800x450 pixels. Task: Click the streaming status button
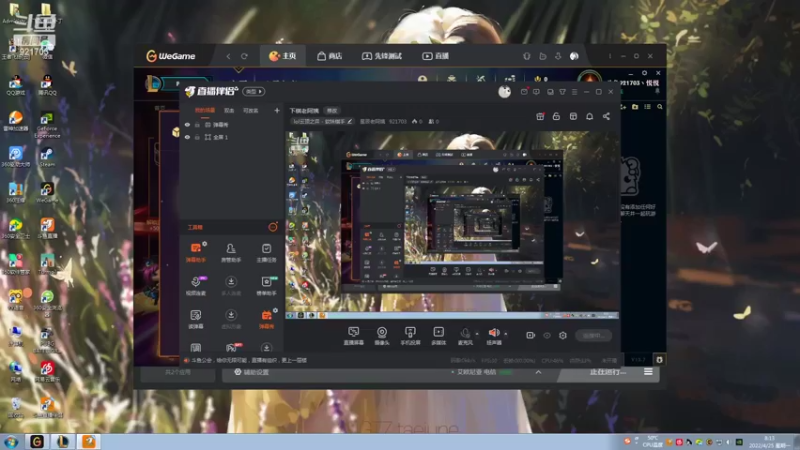[593, 335]
